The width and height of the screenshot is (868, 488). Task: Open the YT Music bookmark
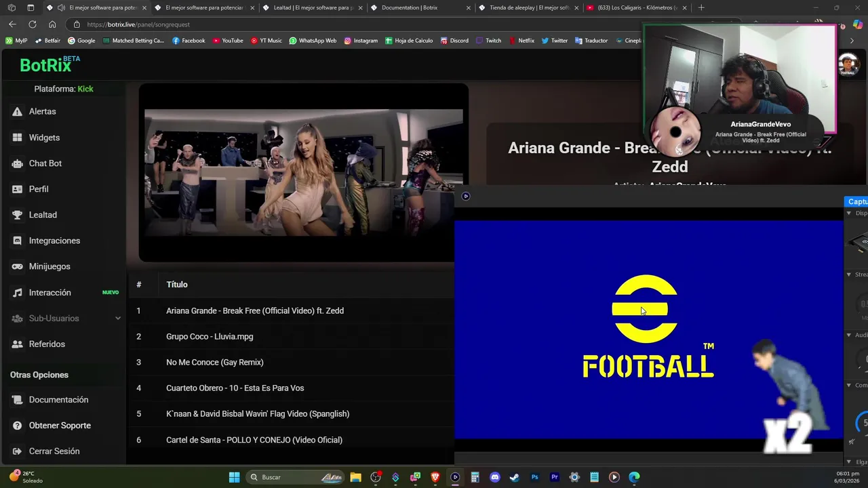(x=266, y=41)
